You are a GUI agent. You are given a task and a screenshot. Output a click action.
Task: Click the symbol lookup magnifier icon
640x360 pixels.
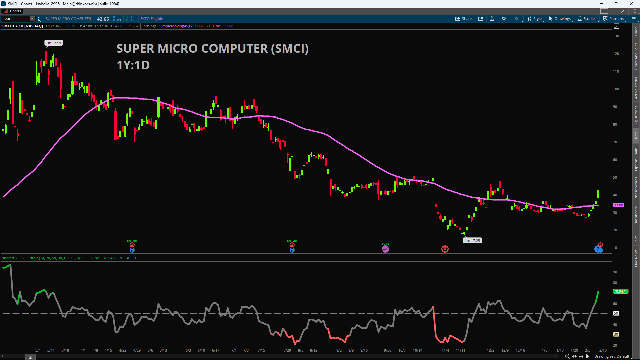coord(39,19)
